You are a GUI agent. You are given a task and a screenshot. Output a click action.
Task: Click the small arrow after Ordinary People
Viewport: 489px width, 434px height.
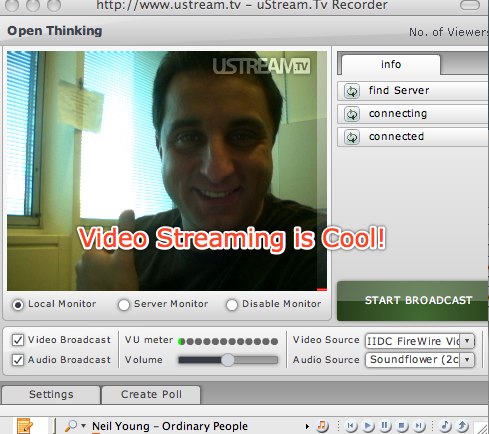pyautogui.click(x=307, y=426)
